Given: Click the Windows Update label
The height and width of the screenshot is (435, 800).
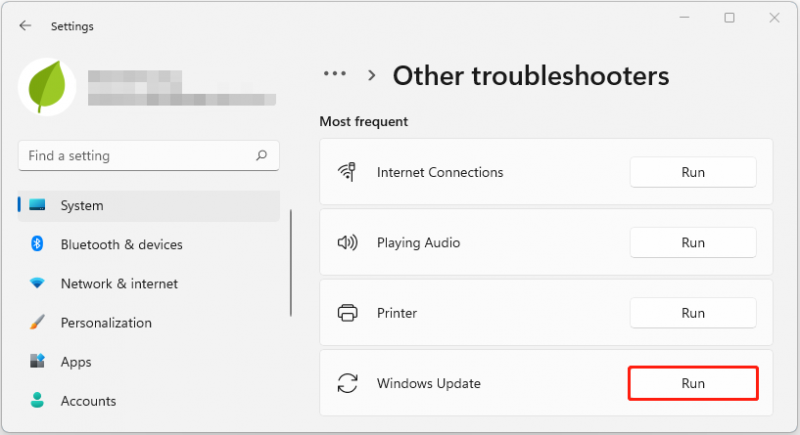Looking at the screenshot, I should click(x=429, y=383).
